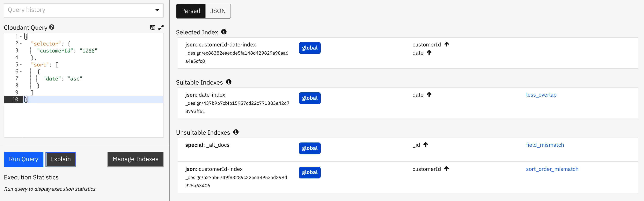
Task: Open the Query history dropdown
Action: tap(84, 10)
